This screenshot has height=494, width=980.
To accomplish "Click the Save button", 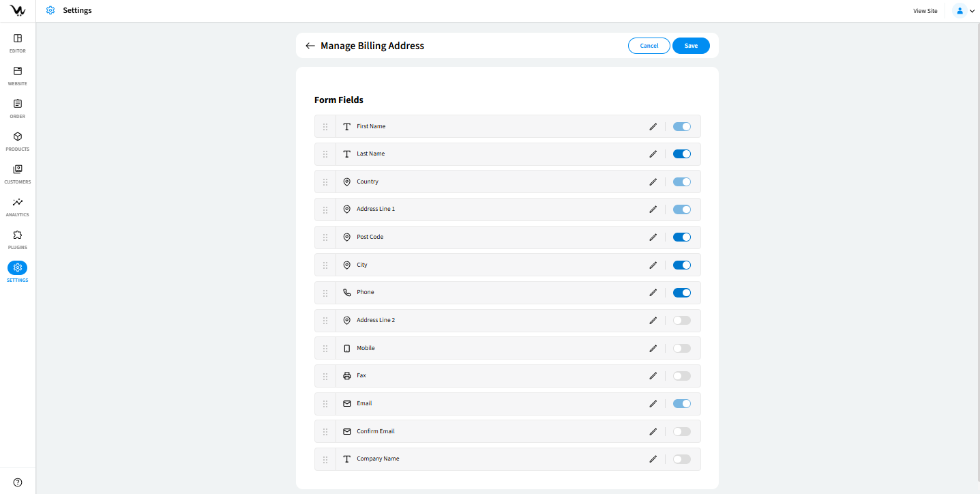I will (691, 46).
